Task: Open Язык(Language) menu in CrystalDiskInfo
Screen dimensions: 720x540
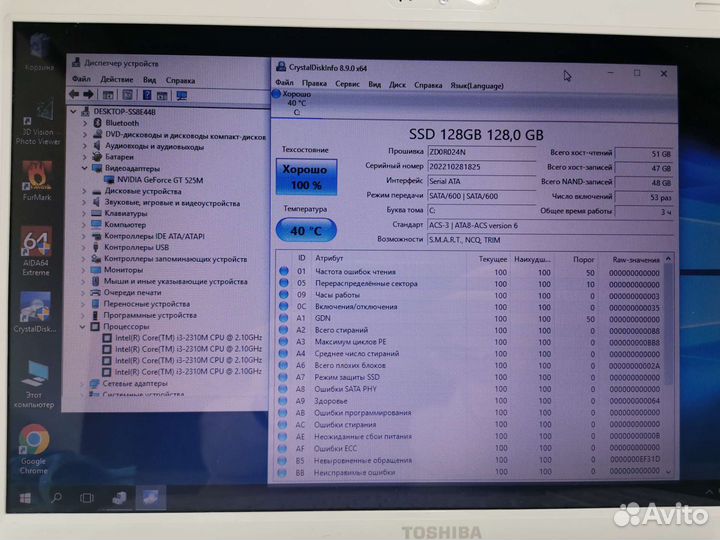Action: click(477, 85)
